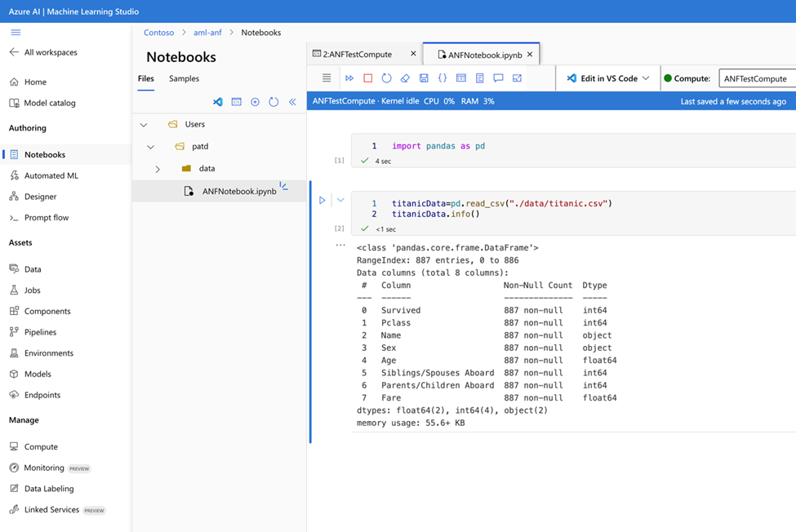Click the add files plus icon
The image size is (796, 532).
[255, 102]
